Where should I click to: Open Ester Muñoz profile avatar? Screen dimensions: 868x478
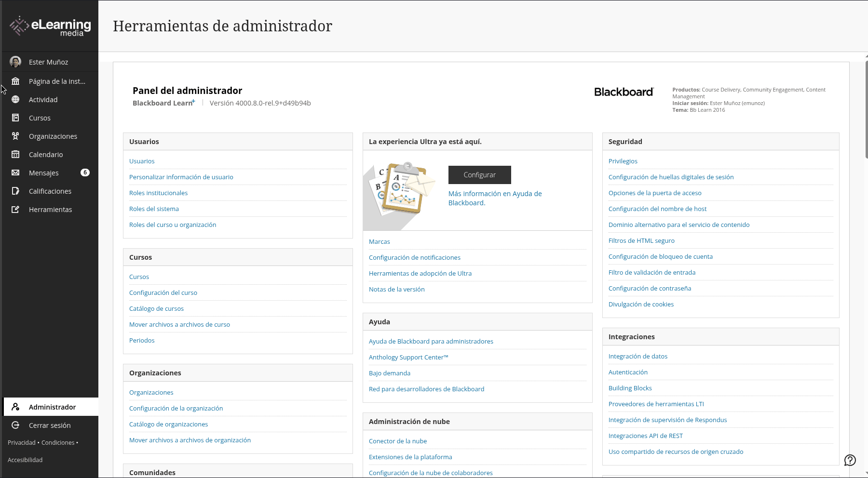(x=15, y=62)
